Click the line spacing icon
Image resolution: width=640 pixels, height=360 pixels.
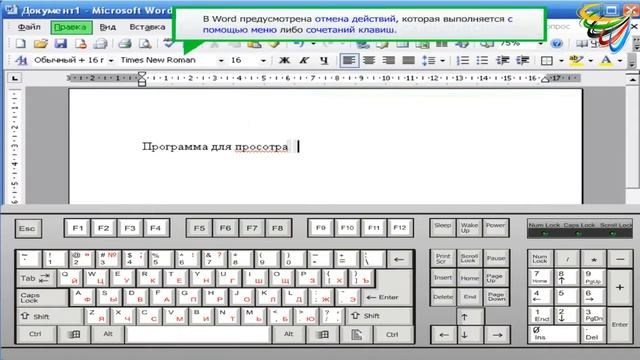coord(429,60)
